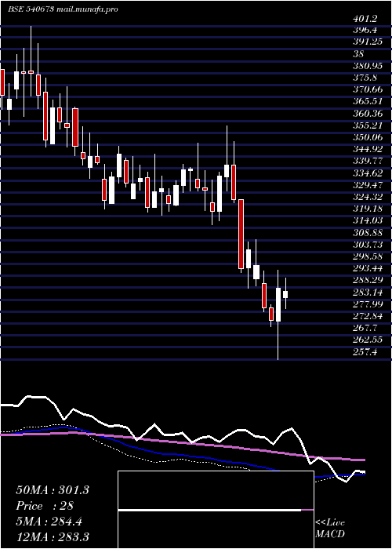Click the 365.51 price axis label
Image resolution: width=392 pixels, height=549 pixels.
368,101
